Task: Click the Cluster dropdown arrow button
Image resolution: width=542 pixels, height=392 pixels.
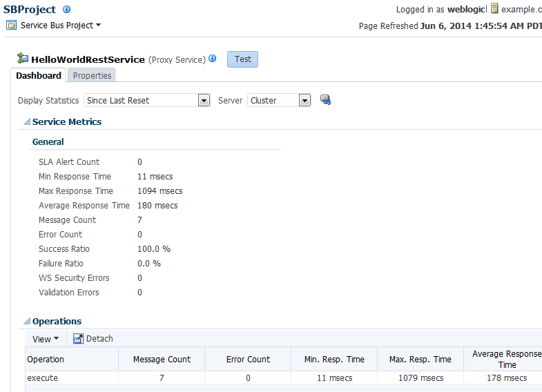Action: tap(304, 101)
